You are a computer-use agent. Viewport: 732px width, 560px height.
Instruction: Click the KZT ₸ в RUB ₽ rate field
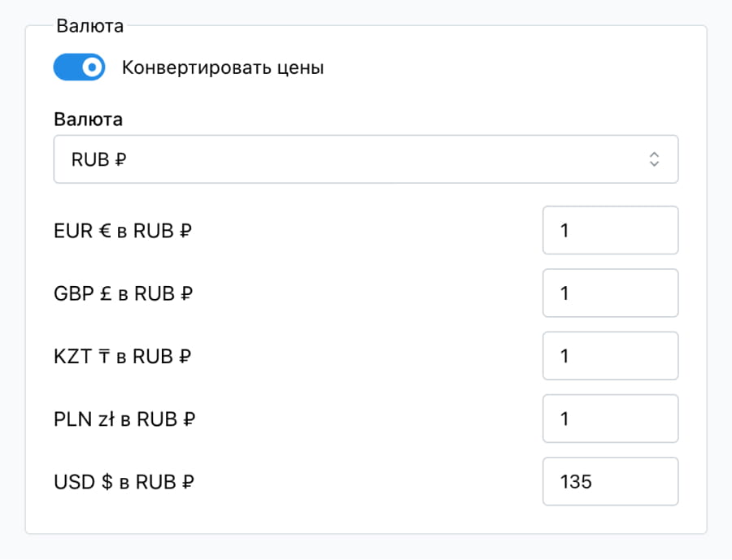pos(610,356)
